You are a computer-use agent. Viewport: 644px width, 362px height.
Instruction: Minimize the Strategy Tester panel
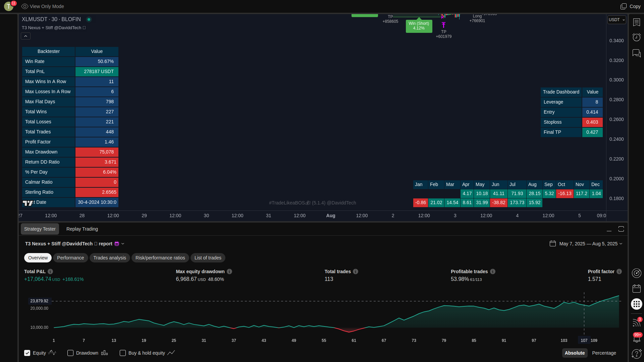pos(609,229)
